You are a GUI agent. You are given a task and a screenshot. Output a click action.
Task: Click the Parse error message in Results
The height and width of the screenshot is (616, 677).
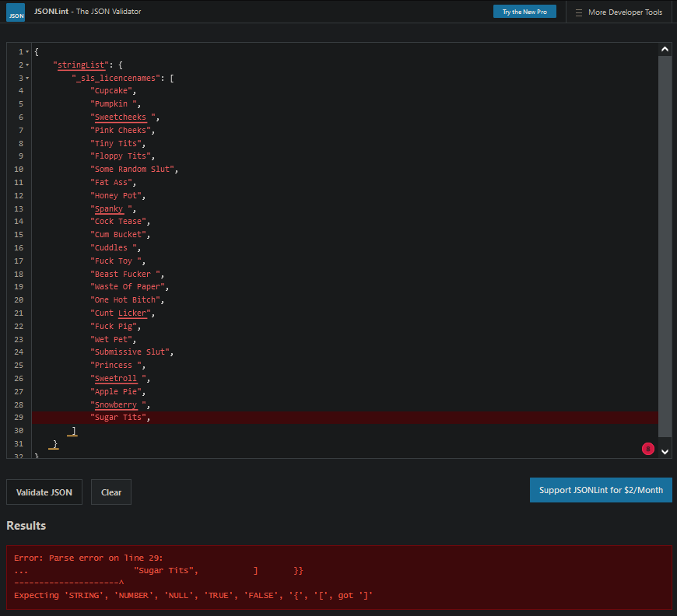[x=88, y=558]
